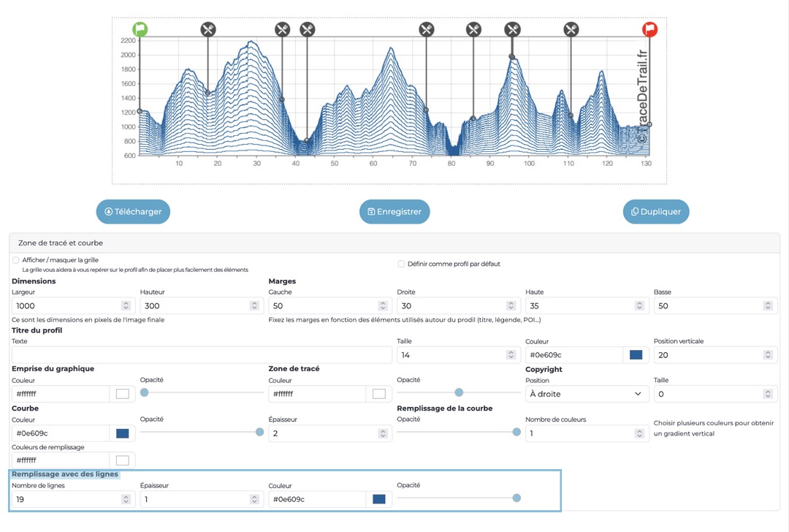Toggle the Afficher / masquer la grille checkbox
This screenshot has width=789, height=532.
tap(16, 260)
